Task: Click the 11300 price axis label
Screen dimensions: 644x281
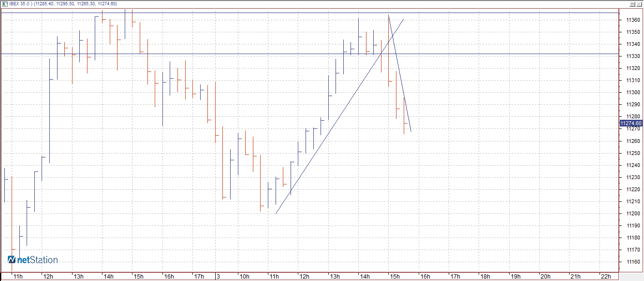Action: point(633,92)
